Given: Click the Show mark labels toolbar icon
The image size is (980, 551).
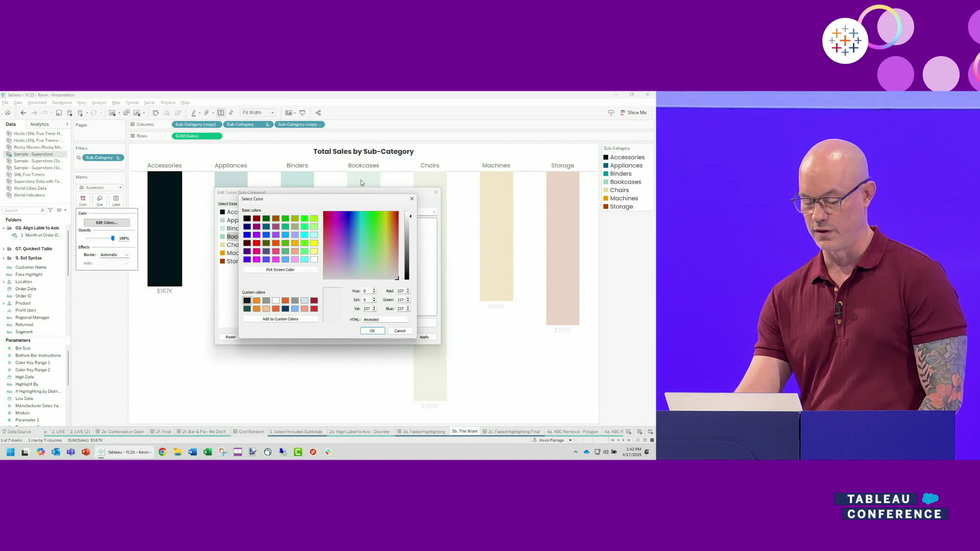Looking at the screenshot, I should pos(221,113).
